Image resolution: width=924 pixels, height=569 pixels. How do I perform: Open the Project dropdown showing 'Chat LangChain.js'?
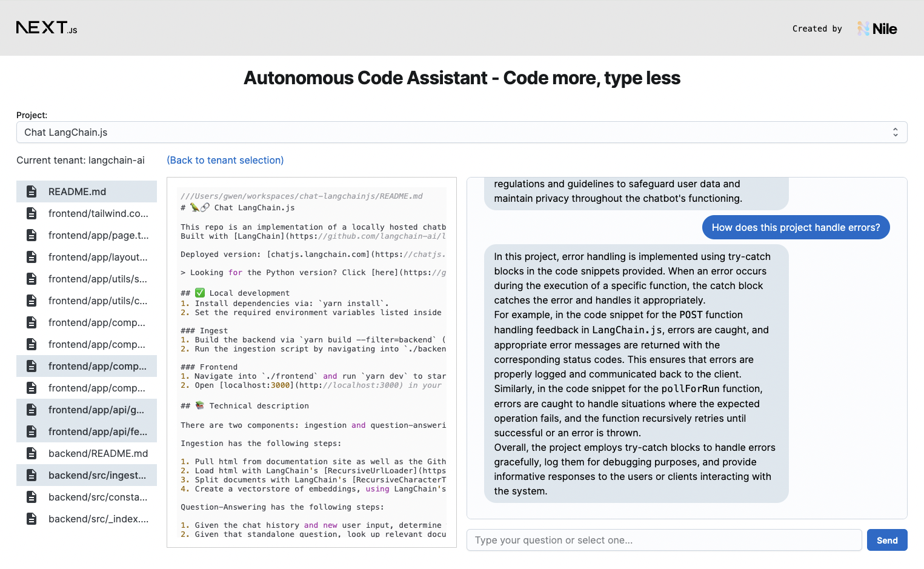point(462,132)
